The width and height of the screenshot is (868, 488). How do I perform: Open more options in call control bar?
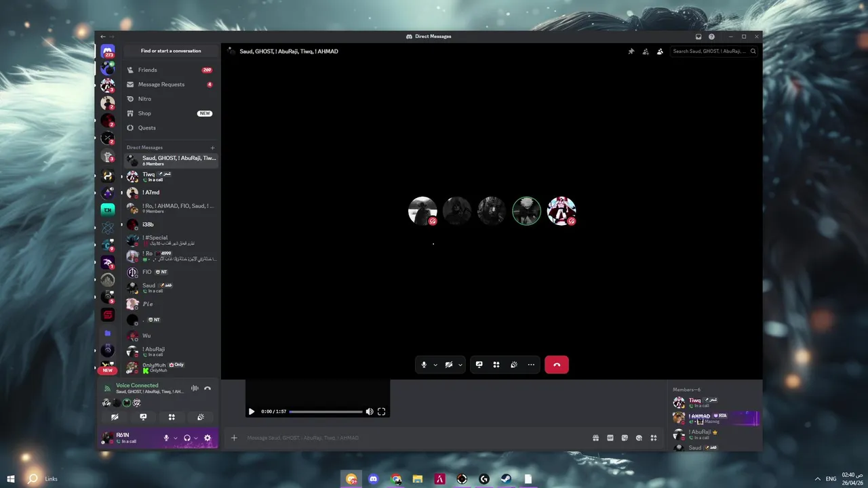(x=531, y=365)
